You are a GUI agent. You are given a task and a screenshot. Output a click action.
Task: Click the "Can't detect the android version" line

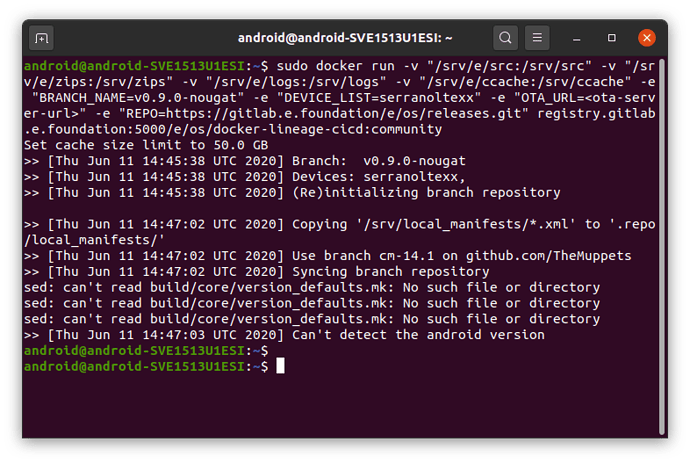pyautogui.click(x=284, y=335)
